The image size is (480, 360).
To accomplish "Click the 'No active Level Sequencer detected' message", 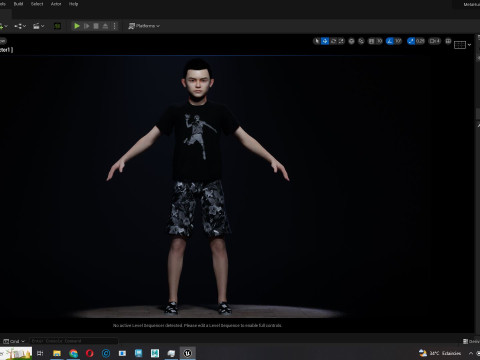I will pos(197,325).
